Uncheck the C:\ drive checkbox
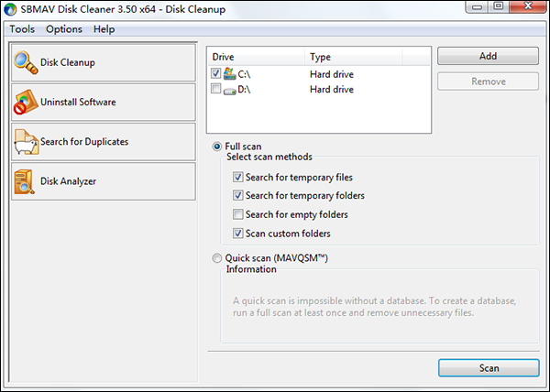The width and height of the screenshot is (550, 392). pyautogui.click(x=215, y=73)
